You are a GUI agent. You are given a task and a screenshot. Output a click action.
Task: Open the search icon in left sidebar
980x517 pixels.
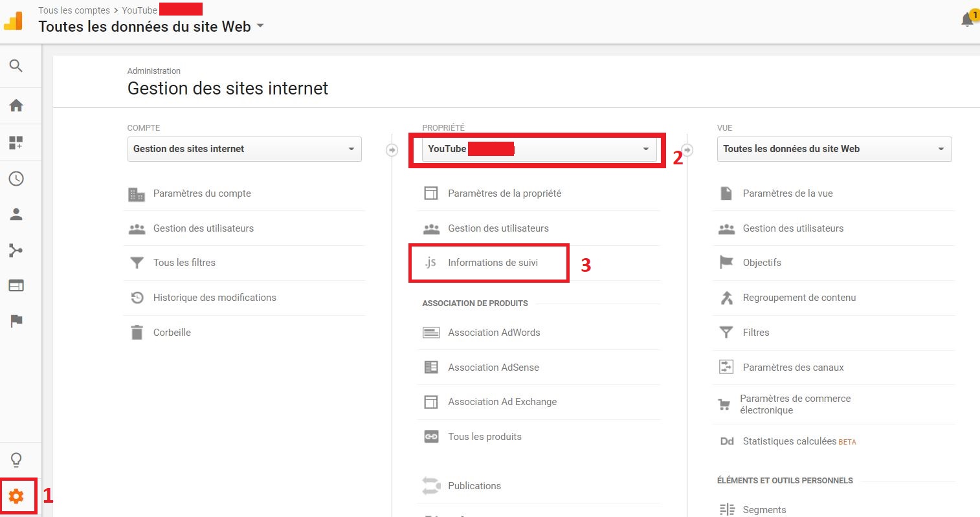pos(16,65)
